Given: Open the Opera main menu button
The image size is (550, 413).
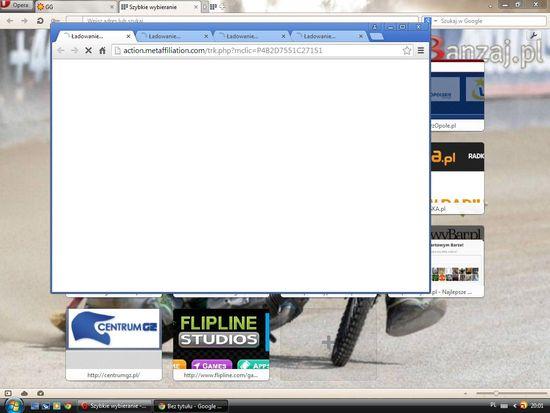Looking at the screenshot, I should coord(16,5).
